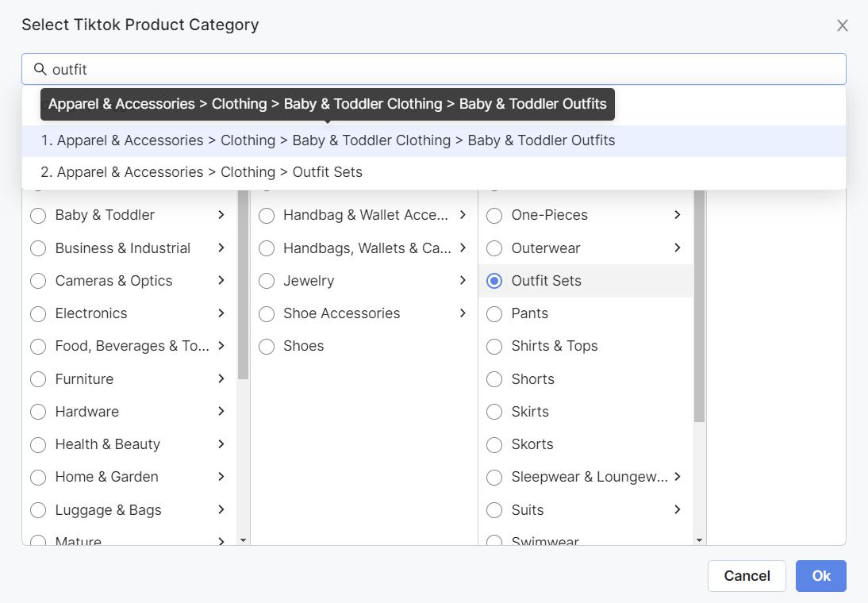Click the Shorts category label
Image resolution: width=868 pixels, height=603 pixels.
(532, 378)
